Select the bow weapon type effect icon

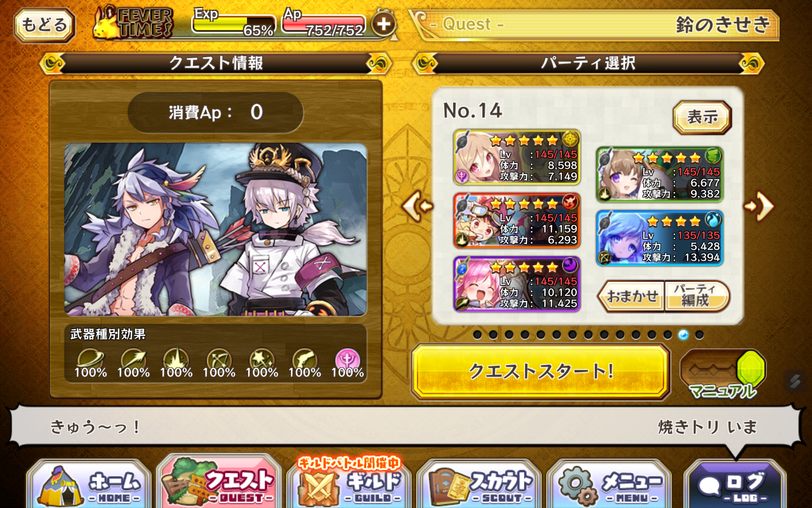pyautogui.click(x=219, y=360)
